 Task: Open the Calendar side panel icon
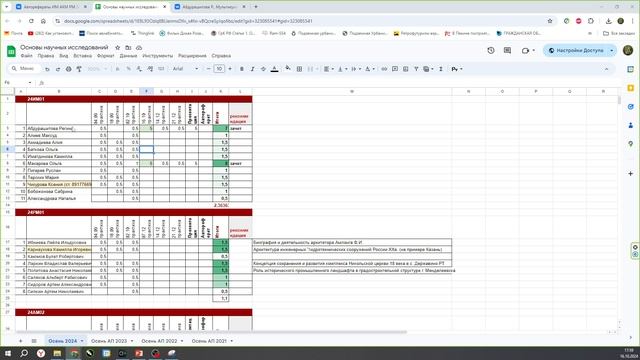631,69
